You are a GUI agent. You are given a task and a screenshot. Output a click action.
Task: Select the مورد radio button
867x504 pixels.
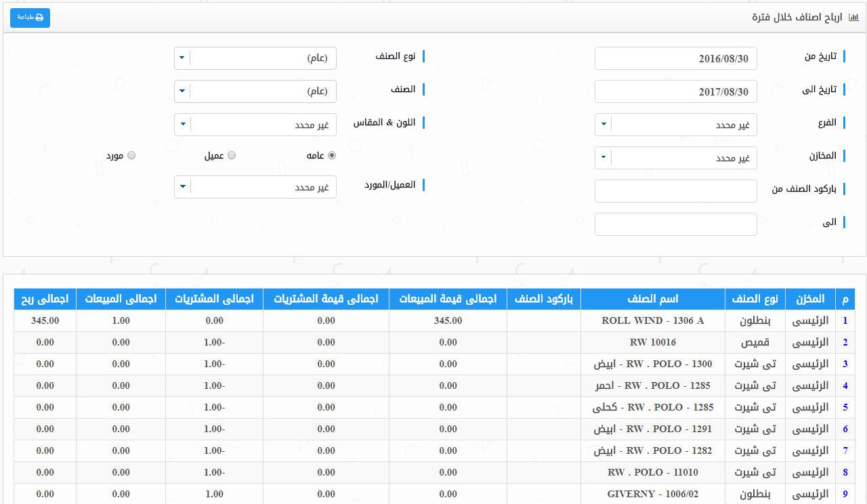pos(131,155)
